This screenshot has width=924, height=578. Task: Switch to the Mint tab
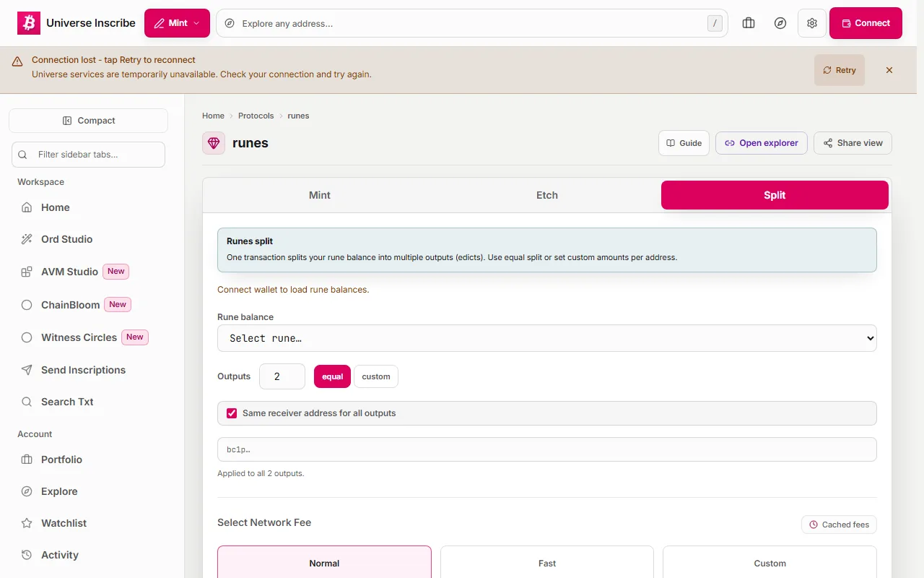pyautogui.click(x=320, y=195)
